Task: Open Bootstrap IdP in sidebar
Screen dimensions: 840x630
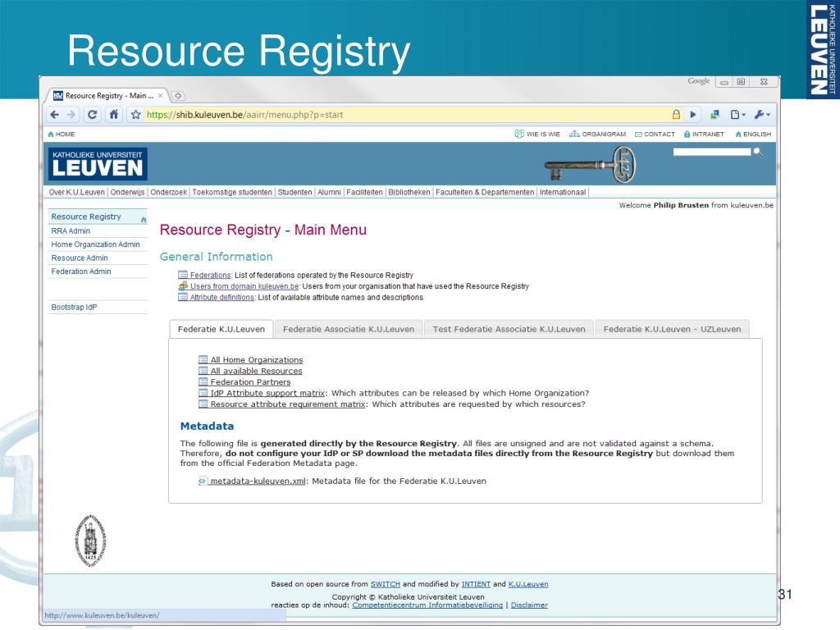Action: pos(74,307)
